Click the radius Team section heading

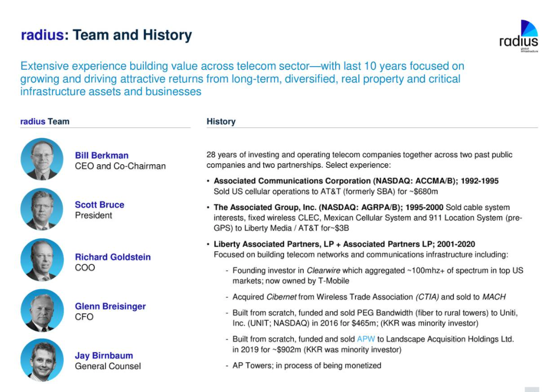[45, 121]
